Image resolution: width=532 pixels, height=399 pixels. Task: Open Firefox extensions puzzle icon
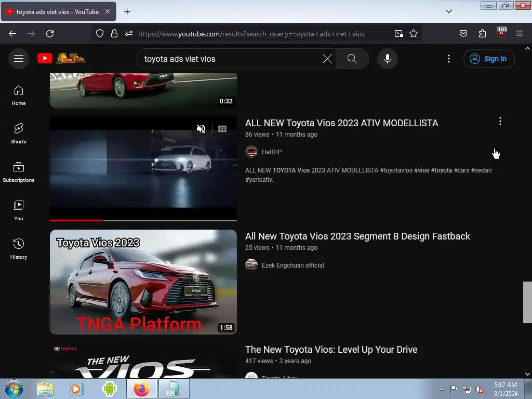click(482, 34)
